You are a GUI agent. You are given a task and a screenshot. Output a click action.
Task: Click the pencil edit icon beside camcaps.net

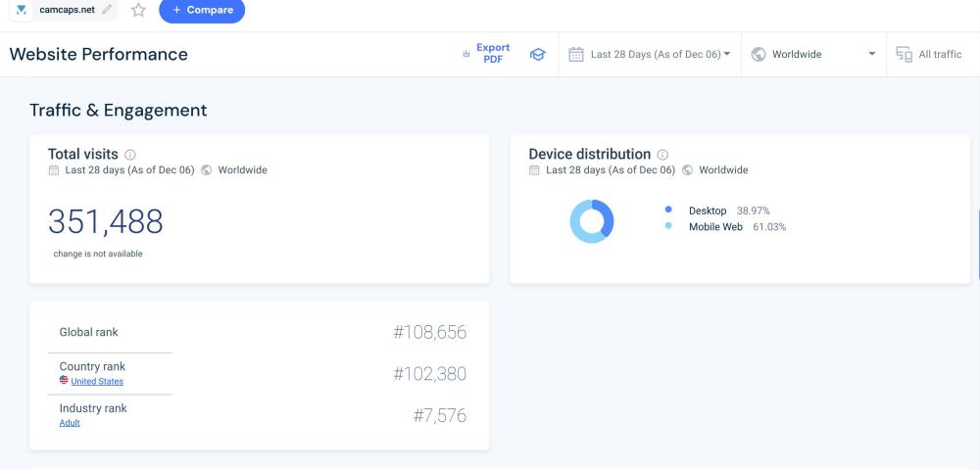pos(107,10)
